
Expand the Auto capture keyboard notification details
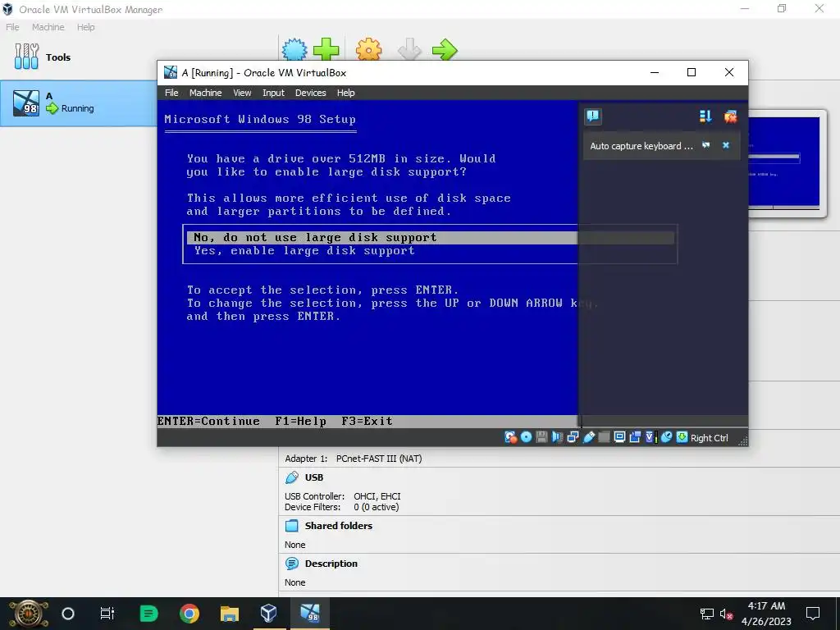pyautogui.click(x=706, y=145)
